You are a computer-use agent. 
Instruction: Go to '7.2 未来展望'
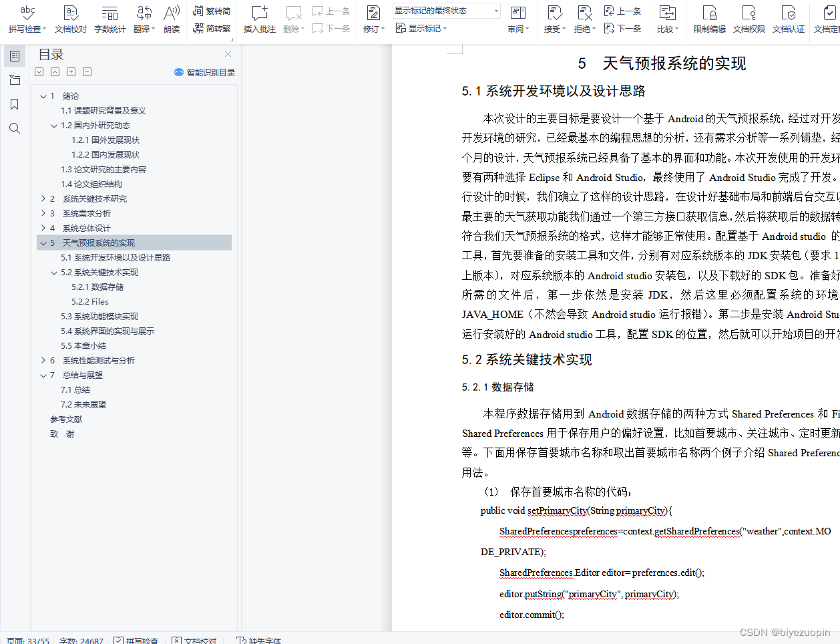[83, 405]
